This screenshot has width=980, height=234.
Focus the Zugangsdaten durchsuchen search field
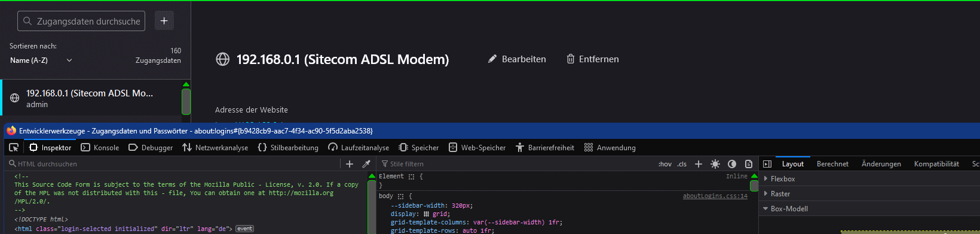point(81,21)
